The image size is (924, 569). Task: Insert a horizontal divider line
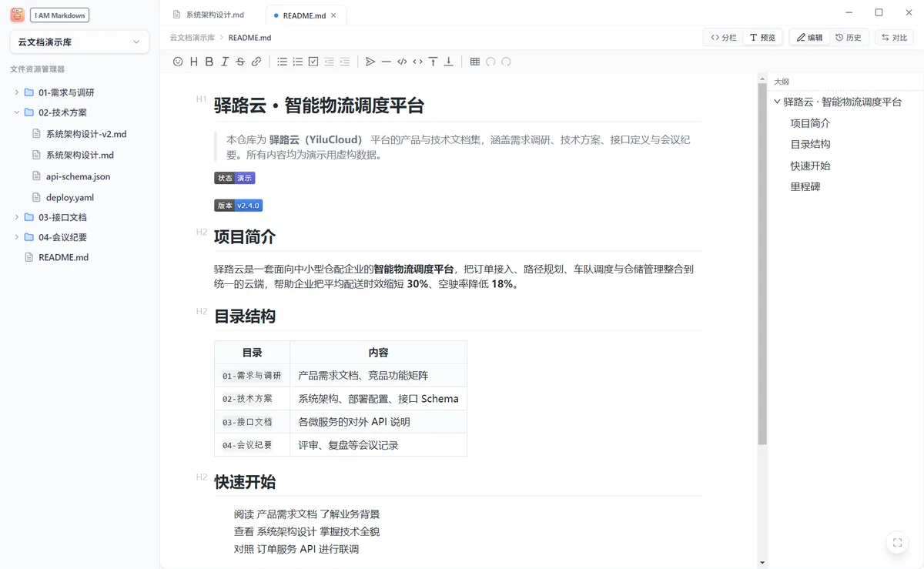click(386, 62)
